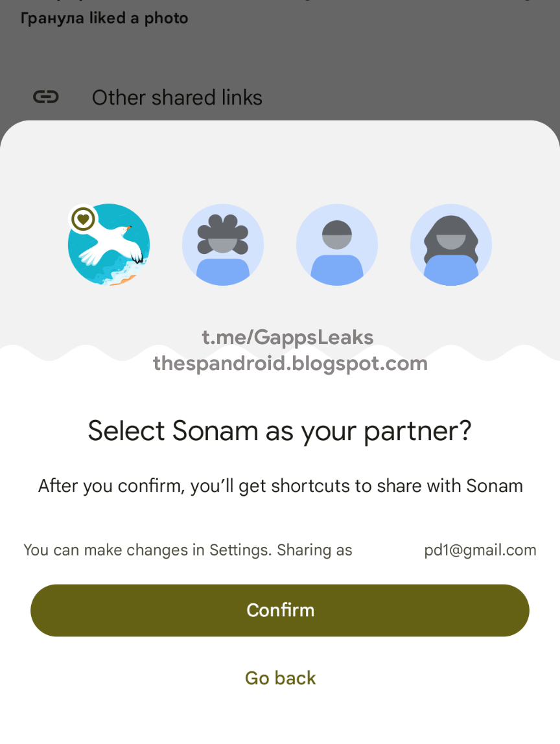Select the seagull profile avatar
The width and height of the screenshot is (560, 744).
[x=109, y=244]
